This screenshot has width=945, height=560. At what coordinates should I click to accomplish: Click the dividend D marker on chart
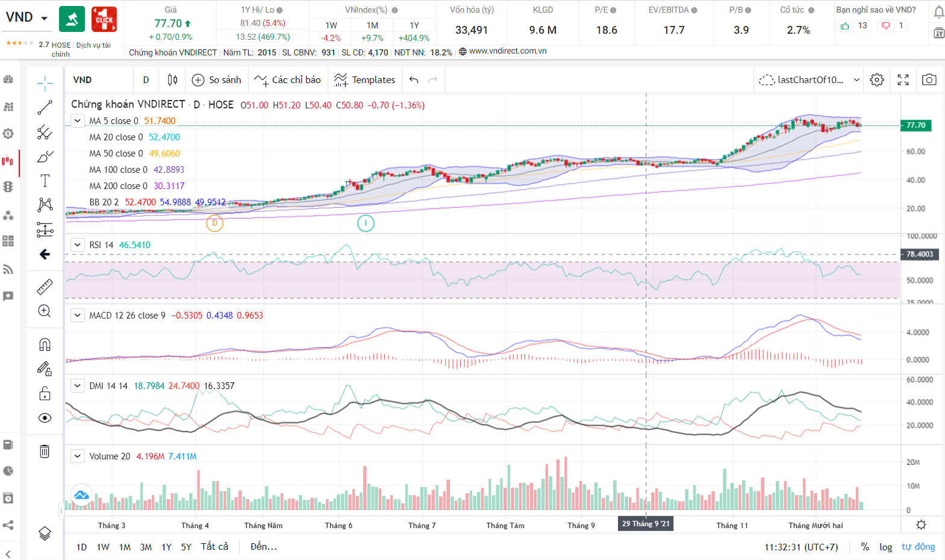pyautogui.click(x=214, y=223)
